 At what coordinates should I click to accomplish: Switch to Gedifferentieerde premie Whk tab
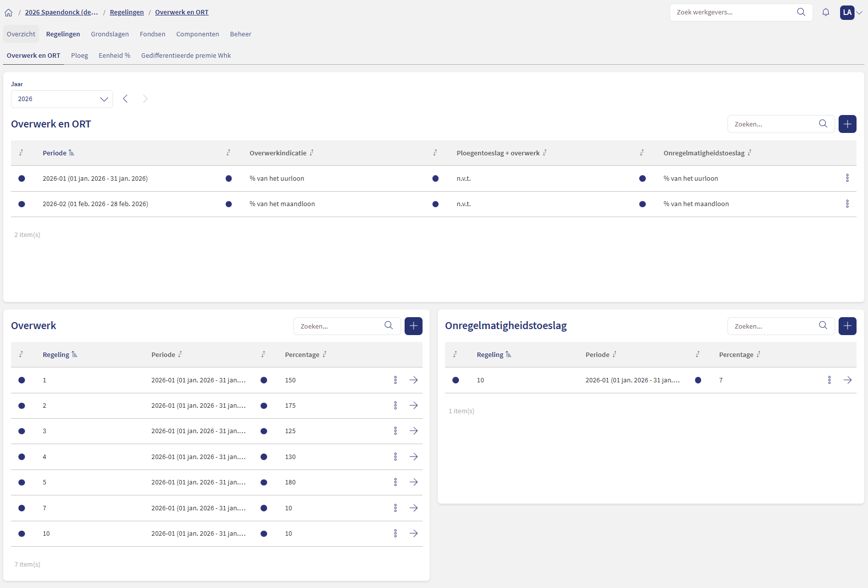click(186, 56)
